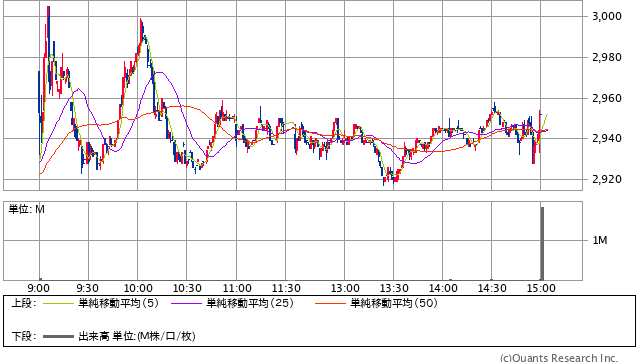Click the 11:30 time axis label
This screenshot has height=362, width=638.
(286, 288)
